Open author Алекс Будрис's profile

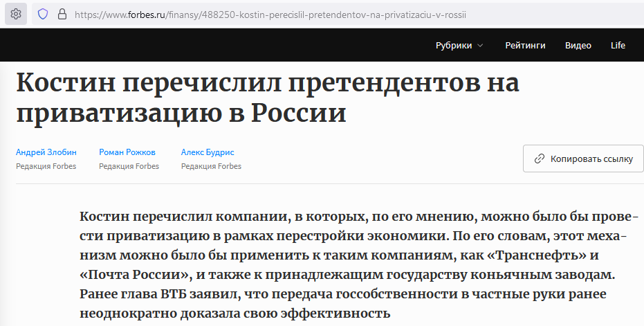click(208, 152)
